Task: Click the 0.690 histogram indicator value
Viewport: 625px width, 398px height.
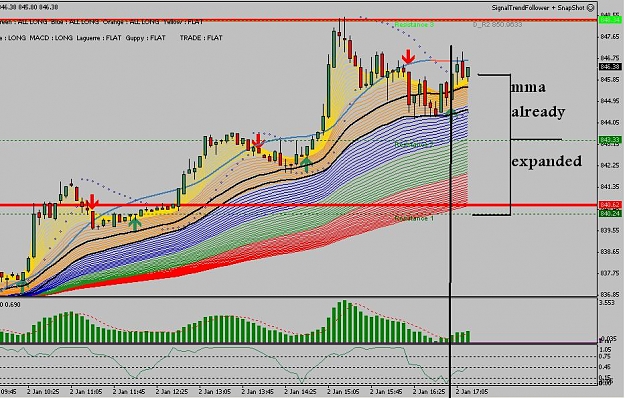Action: [x=11, y=305]
